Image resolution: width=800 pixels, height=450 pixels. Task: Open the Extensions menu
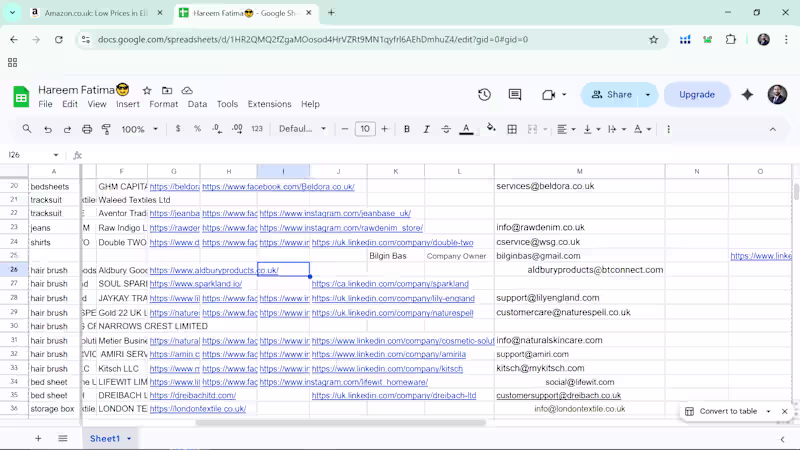[269, 104]
